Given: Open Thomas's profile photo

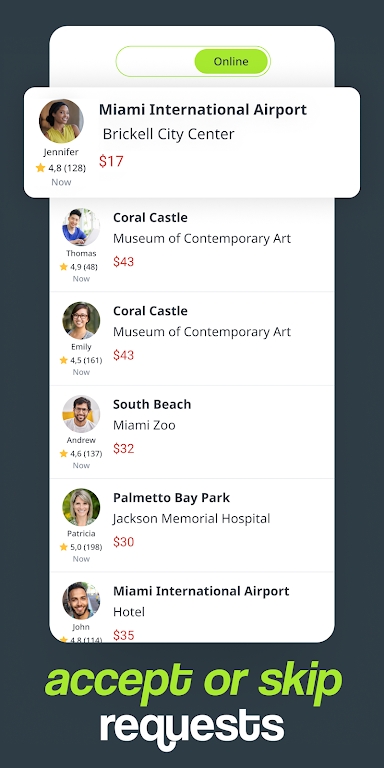Looking at the screenshot, I should pyautogui.click(x=81, y=227).
